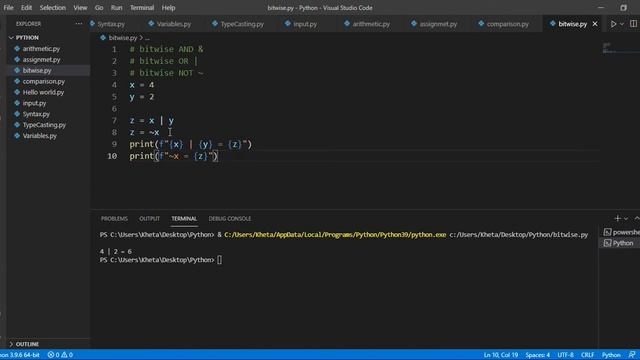Image resolution: width=640 pixels, height=360 pixels.
Task: Click feedback icon in status bar
Action: pos(632,355)
